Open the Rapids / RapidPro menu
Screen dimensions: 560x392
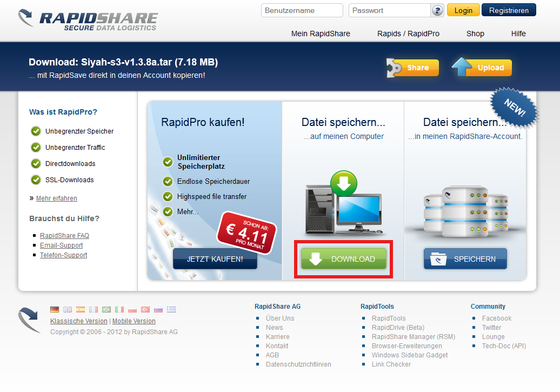click(x=408, y=34)
